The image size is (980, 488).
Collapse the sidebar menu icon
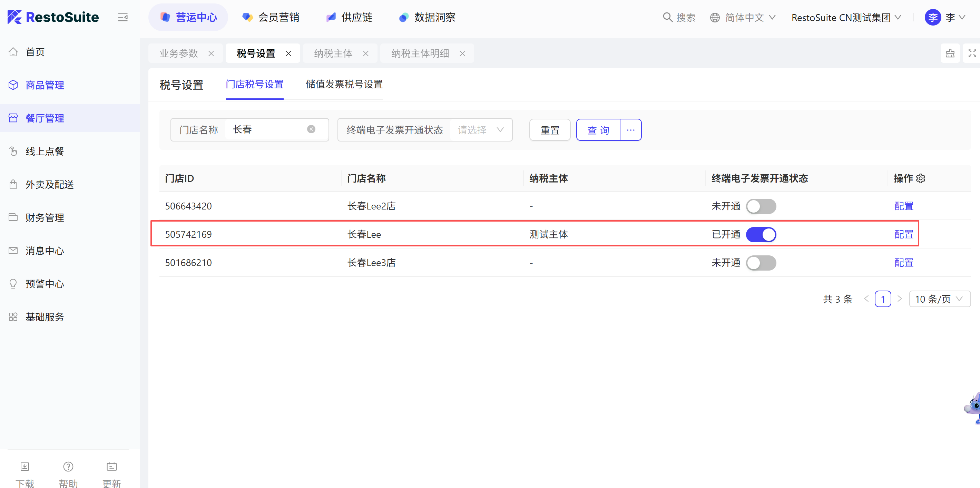122,17
